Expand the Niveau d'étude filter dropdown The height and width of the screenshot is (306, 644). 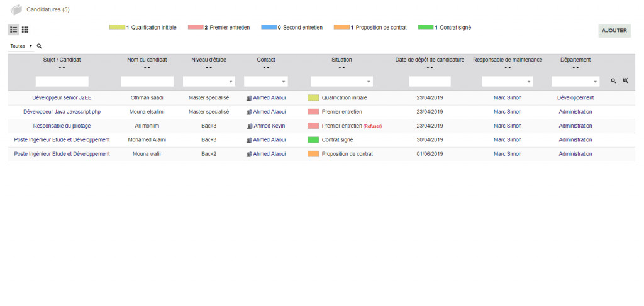point(208,82)
